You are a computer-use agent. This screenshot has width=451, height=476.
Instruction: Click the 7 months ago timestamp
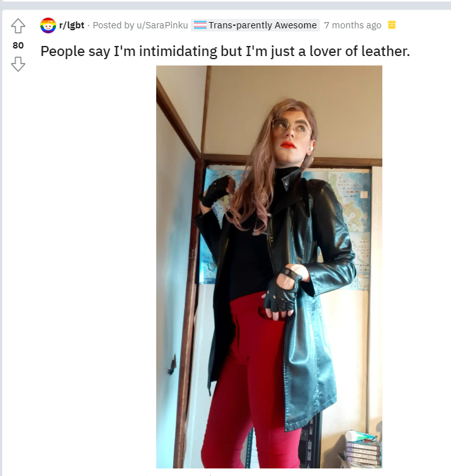pyautogui.click(x=353, y=25)
